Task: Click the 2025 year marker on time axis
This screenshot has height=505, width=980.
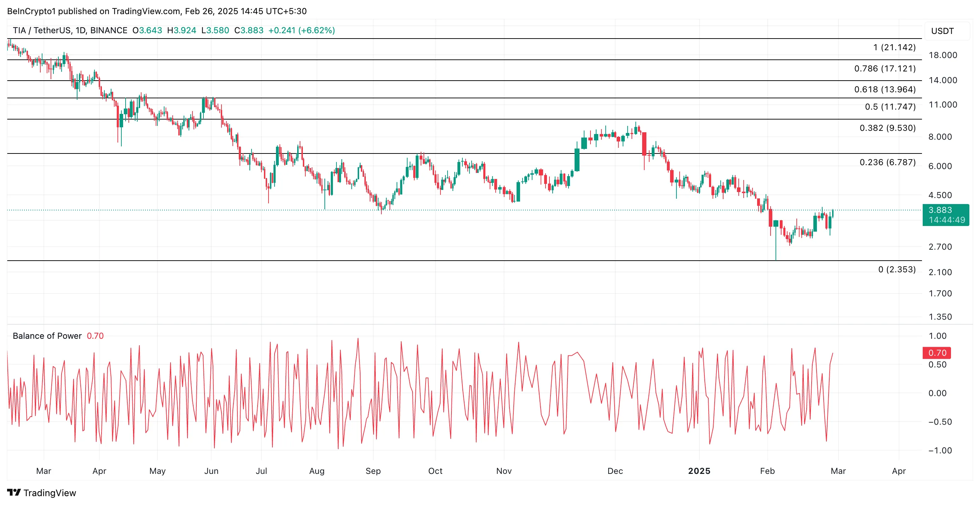Action: coord(699,471)
